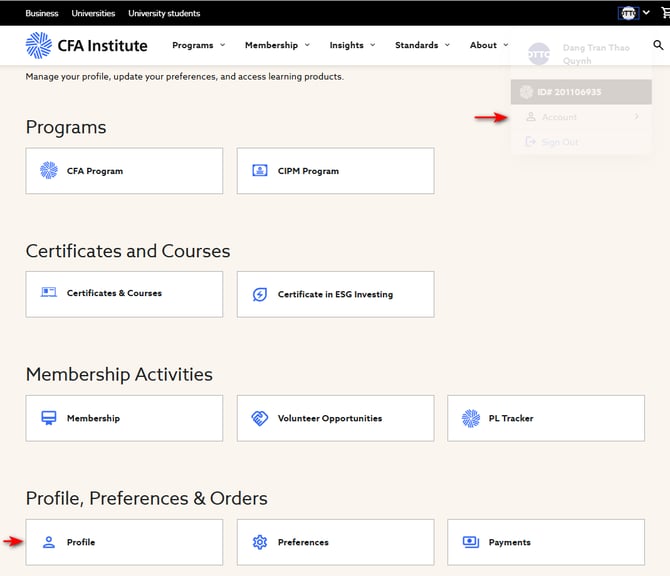Screen dimensions: 670x576
Task: Open the shopping cart icon
Action: [x=666, y=13]
